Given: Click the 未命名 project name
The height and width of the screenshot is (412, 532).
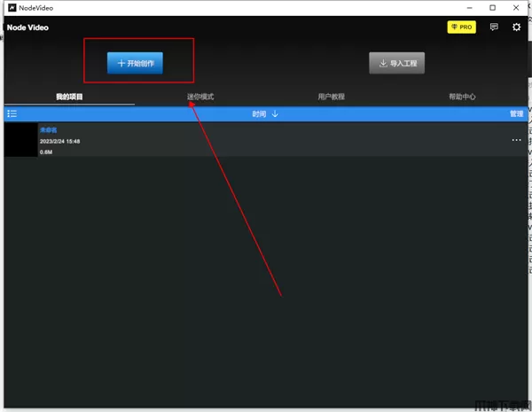Looking at the screenshot, I should (48, 130).
